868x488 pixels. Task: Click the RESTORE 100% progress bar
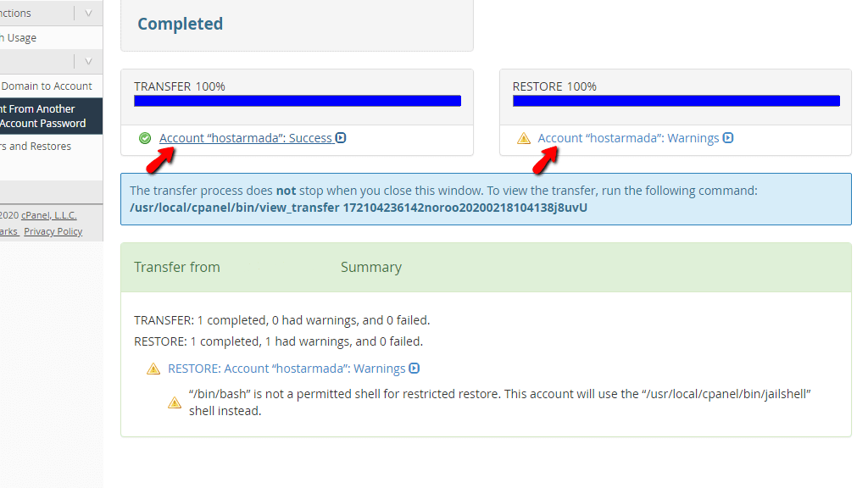pyautogui.click(x=676, y=101)
